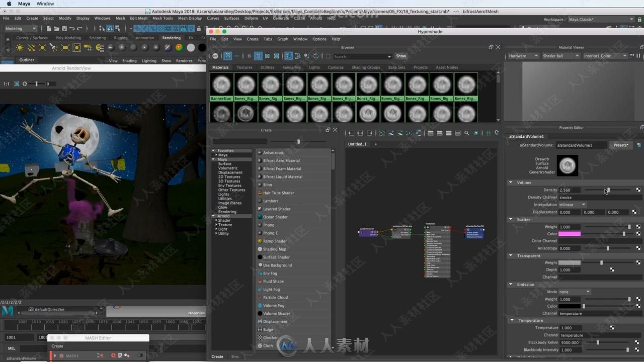Click the spot light shelf icon

pos(54,48)
